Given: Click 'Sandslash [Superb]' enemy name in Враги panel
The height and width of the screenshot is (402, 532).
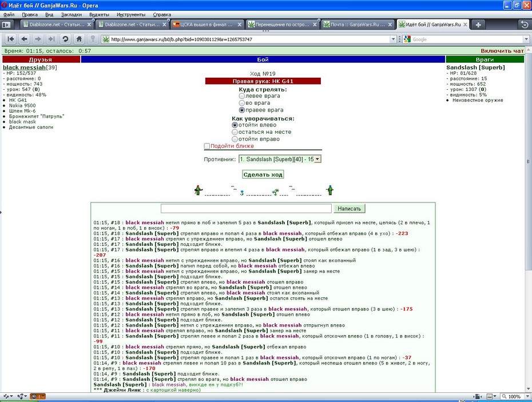Looking at the screenshot, I should tap(475, 67).
